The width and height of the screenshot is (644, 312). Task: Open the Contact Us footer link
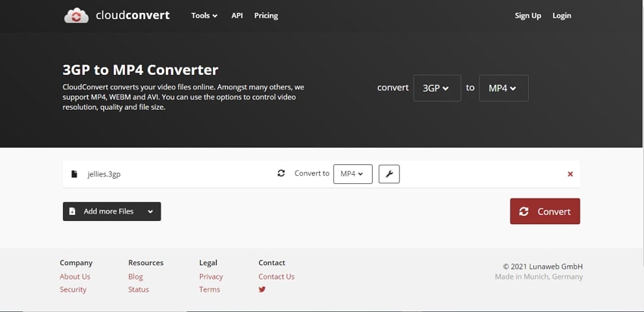tap(277, 276)
